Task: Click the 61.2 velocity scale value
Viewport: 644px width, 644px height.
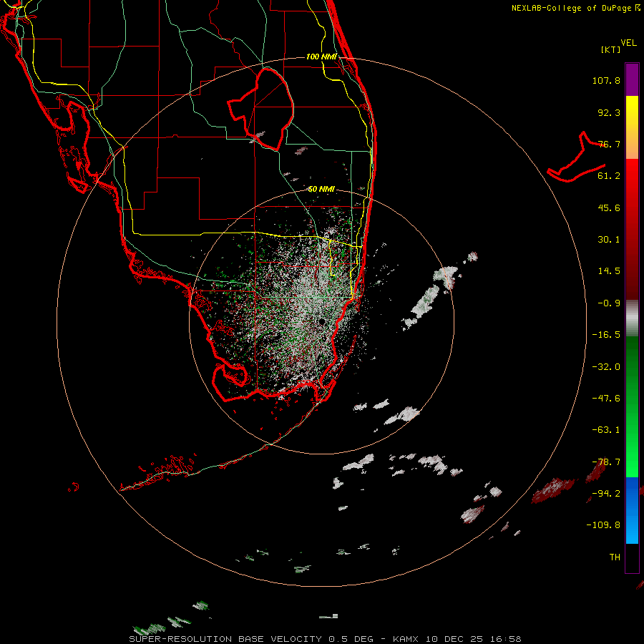Action: coord(609,176)
